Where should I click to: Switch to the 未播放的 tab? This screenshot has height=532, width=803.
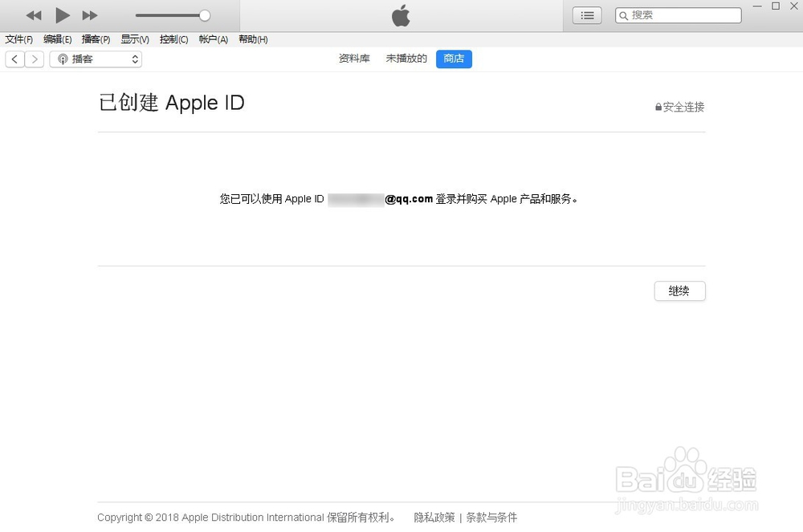pos(406,59)
